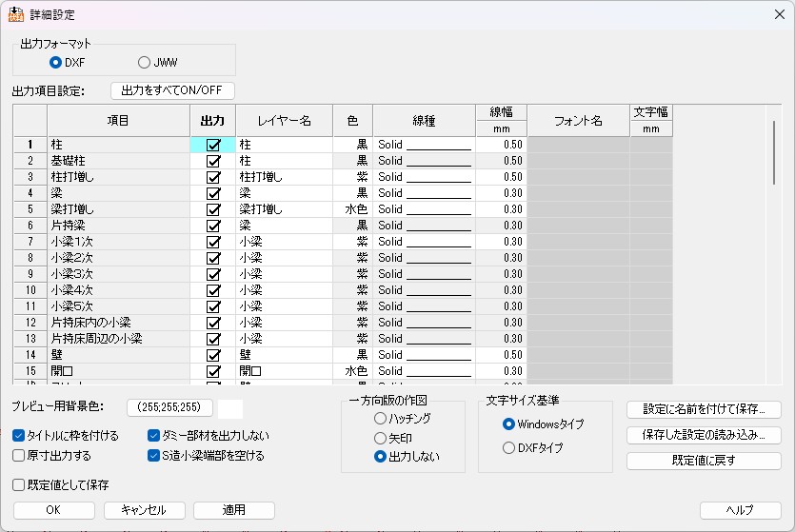Click the app icon in title bar
The height and width of the screenshot is (532, 795).
point(16,14)
